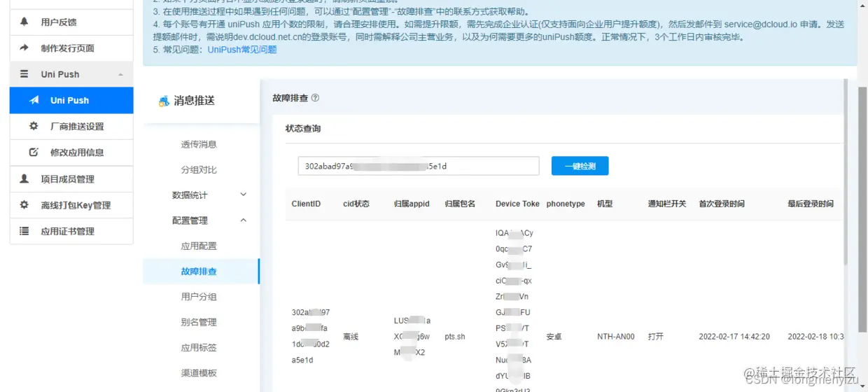Viewport: 868px width, 392px height.
Task: Click the 打开 notification switch cell
Action: [656, 337]
